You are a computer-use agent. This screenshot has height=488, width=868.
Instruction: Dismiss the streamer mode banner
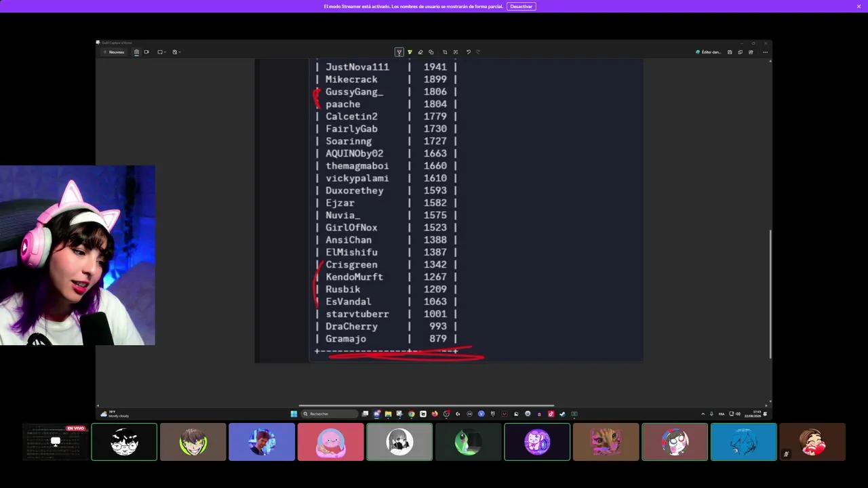coord(859,6)
